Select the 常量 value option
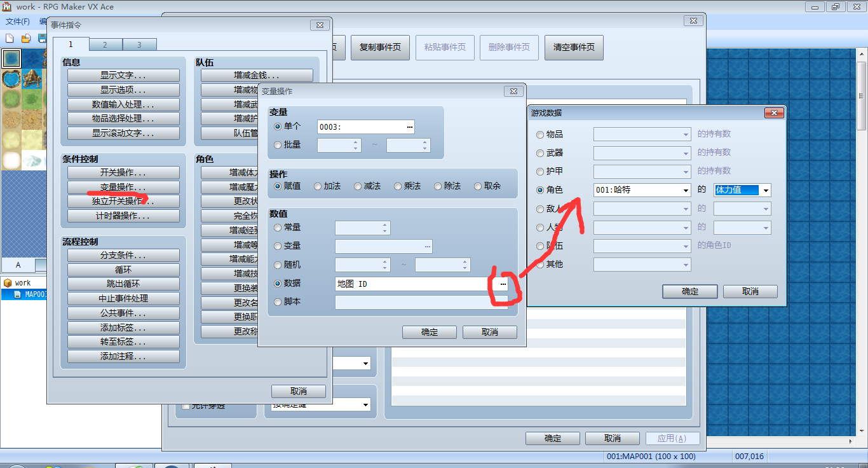The image size is (868, 468). click(x=278, y=228)
